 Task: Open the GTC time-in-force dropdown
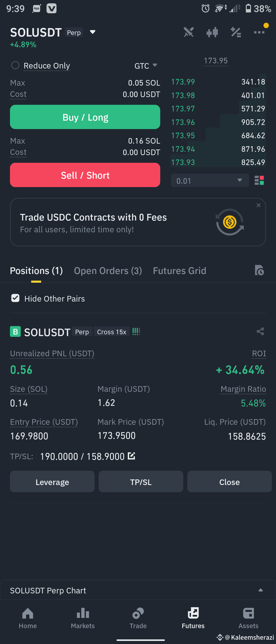[x=146, y=66]
